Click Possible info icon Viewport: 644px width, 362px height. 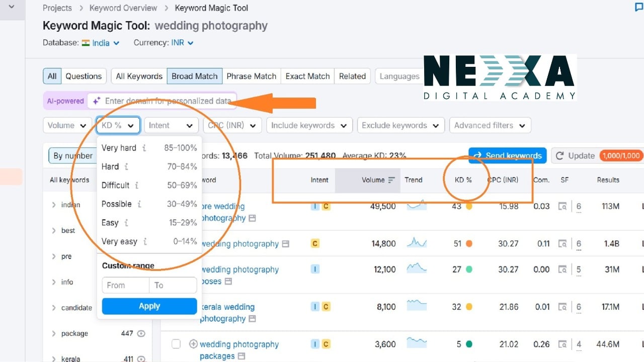pos(139,204)
